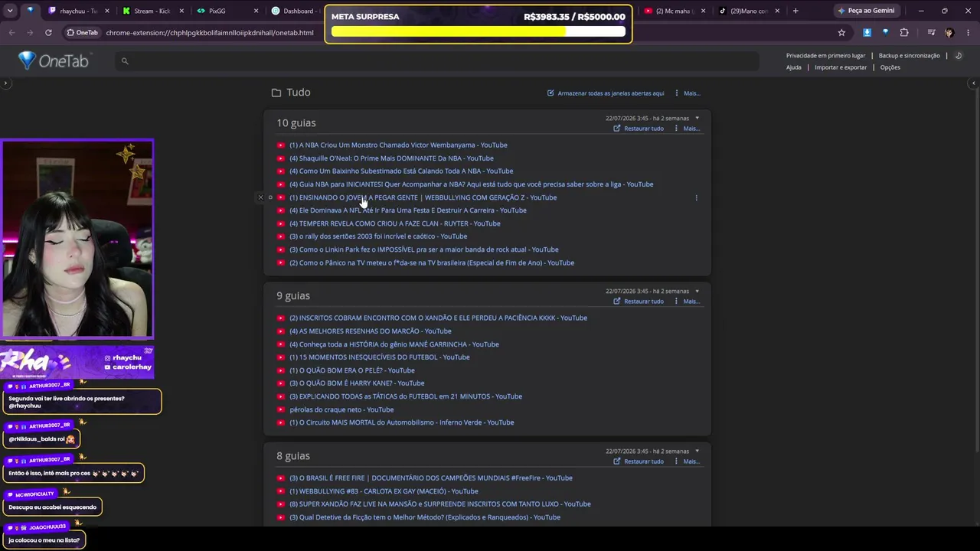Image resolution: width=980 pixels, height=551 pixels.
Task: Click the OneTab diamond logo
Action: pyautogui.click(x=27, y=61)
